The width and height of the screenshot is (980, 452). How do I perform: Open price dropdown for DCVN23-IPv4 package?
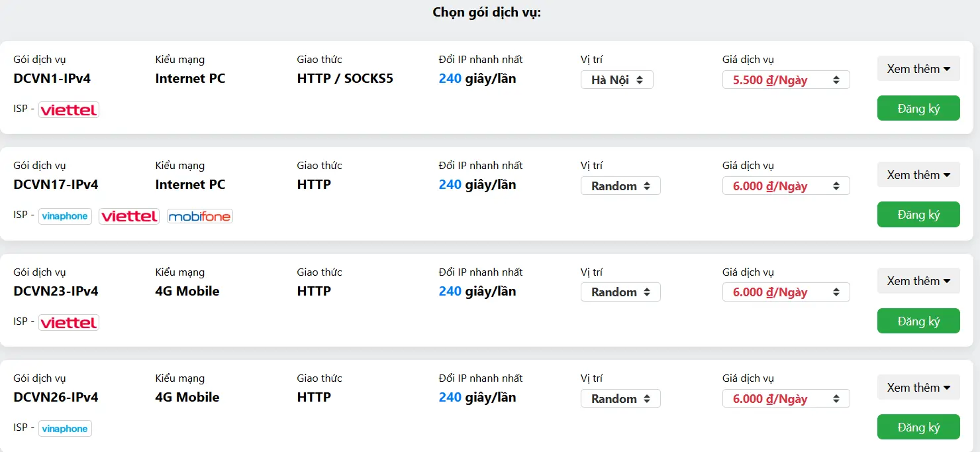coord(785,292)
